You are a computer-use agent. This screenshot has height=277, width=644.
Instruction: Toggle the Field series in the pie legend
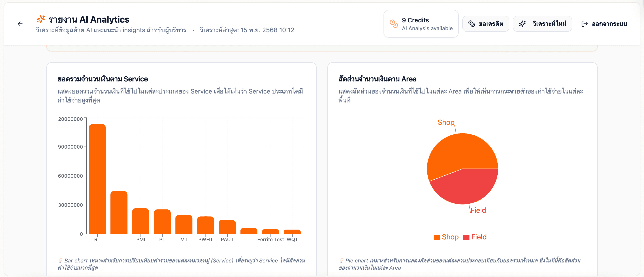[479, 237]
